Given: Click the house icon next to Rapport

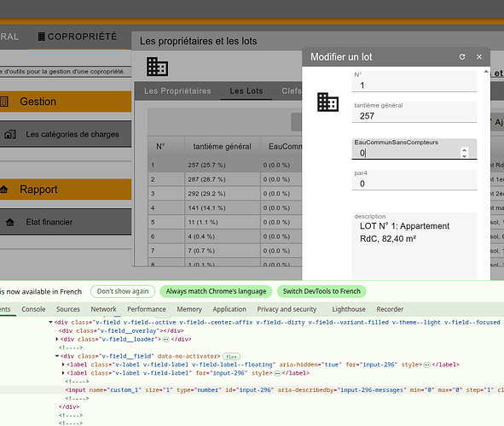Looking at the screenshot, I should (4, 190).
